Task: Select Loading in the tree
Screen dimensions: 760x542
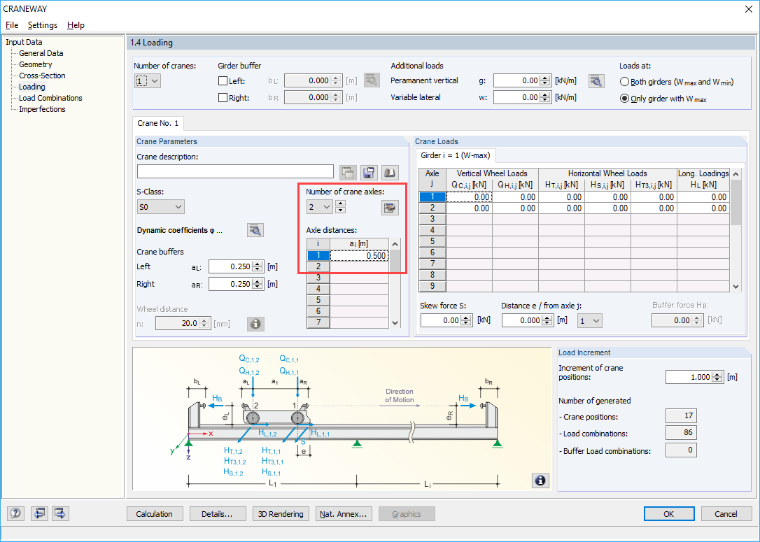Action: click(x=32, y=87)
